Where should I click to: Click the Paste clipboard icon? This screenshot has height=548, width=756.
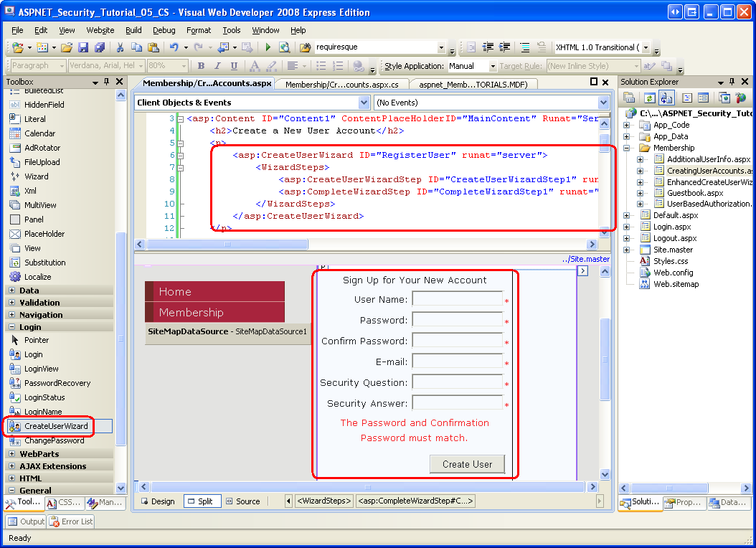(154, 47)
